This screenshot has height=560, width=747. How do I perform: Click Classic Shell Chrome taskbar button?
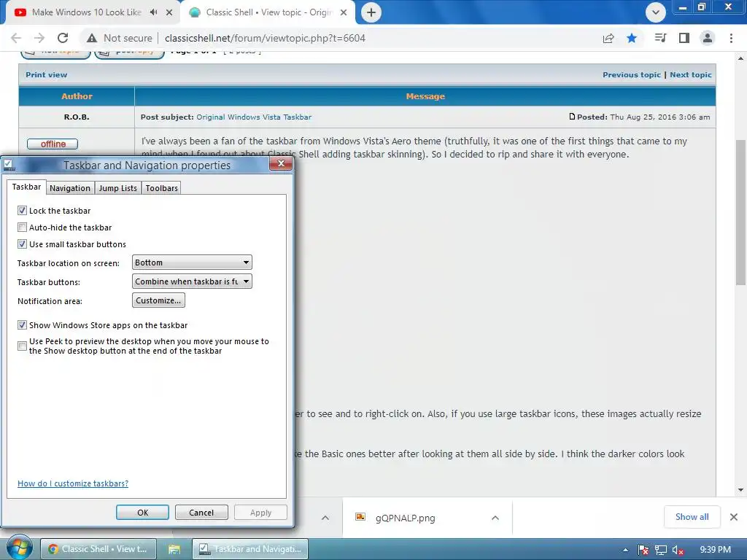click(98, 549)
